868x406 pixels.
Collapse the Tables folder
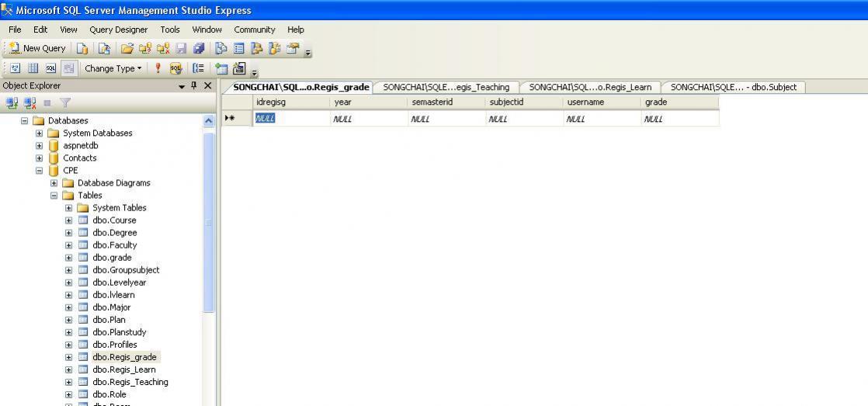click(54, 196)
